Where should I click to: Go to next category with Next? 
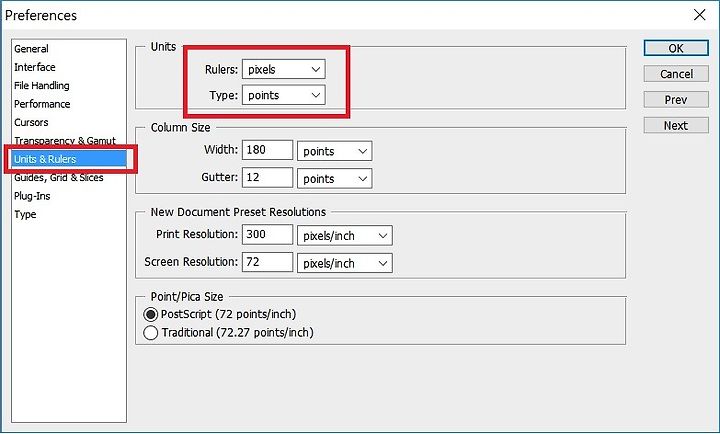coord(676,125)
